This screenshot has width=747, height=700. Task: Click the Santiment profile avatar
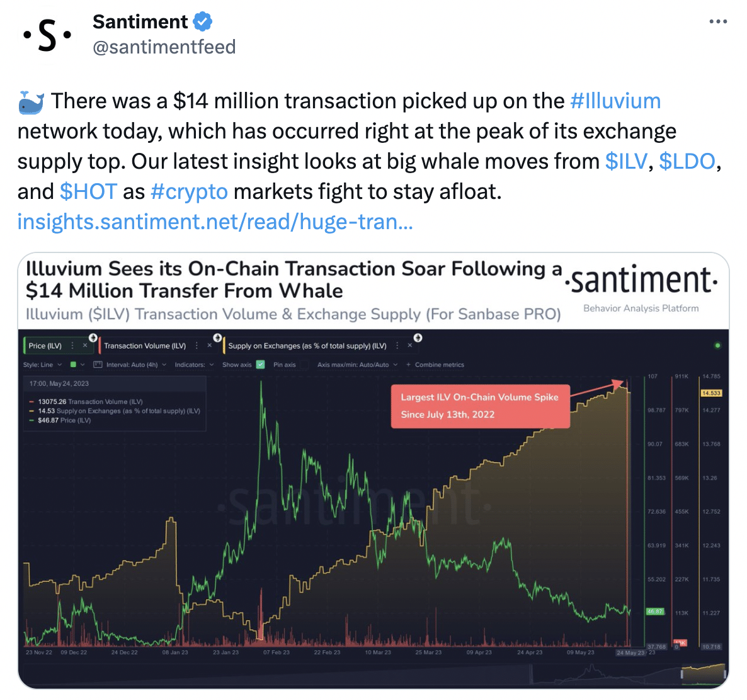[x=47, y=35]
